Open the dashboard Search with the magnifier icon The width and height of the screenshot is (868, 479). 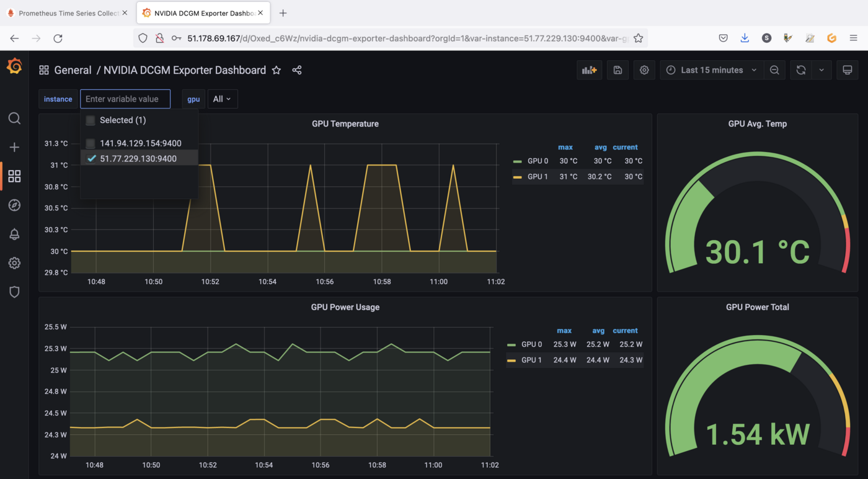[x=14, y=118]
